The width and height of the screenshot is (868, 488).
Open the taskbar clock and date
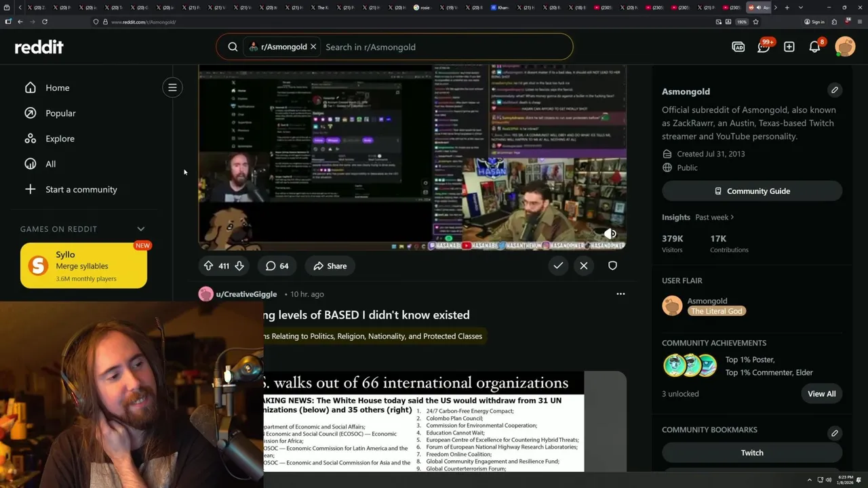point(846,480)
